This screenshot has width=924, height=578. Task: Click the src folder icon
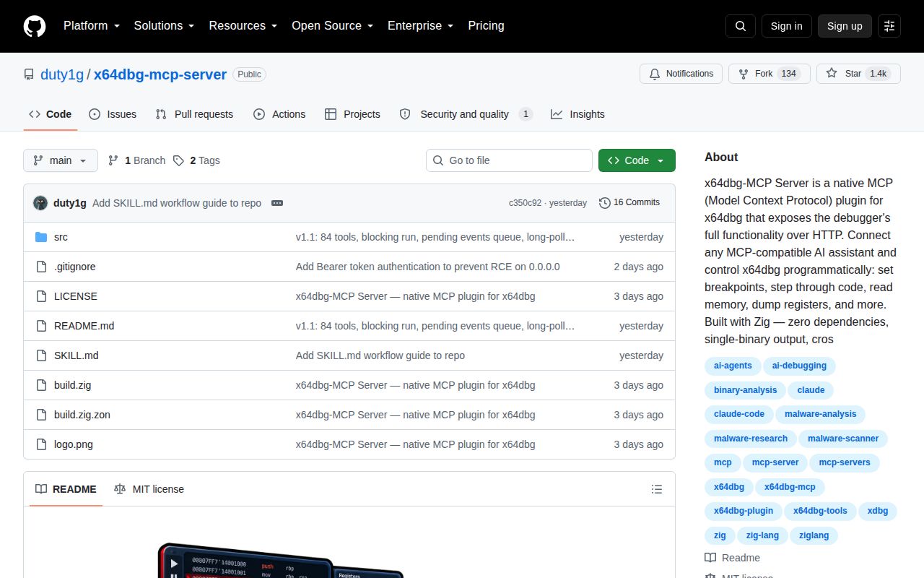pos(41,237)
